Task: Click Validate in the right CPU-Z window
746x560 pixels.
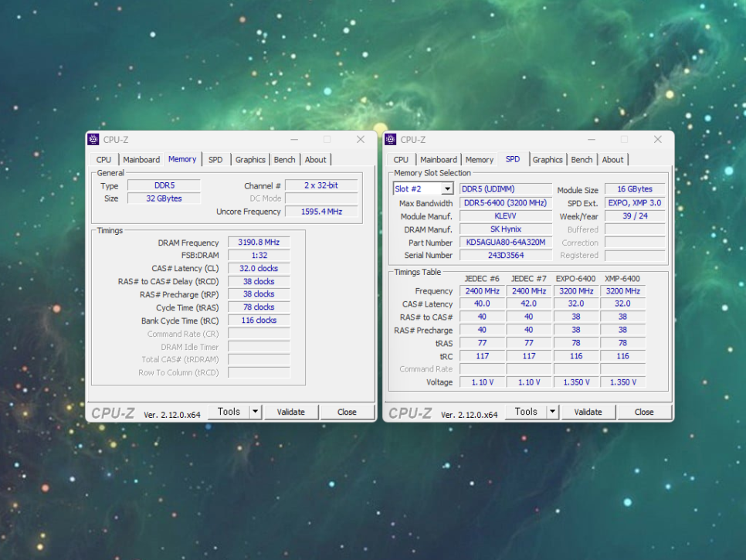Action: pos(588,412)
